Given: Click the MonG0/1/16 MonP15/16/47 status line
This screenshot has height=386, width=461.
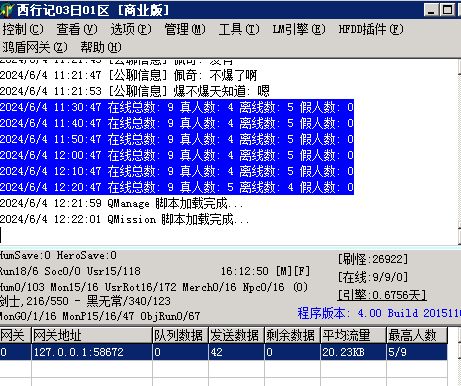Looking at the screenshot, I should [100, 316].
